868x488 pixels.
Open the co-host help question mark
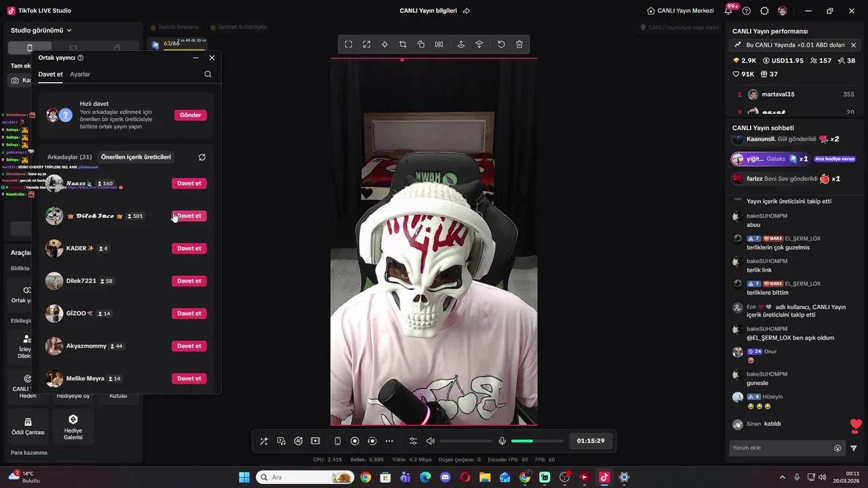tap(81, 58)
